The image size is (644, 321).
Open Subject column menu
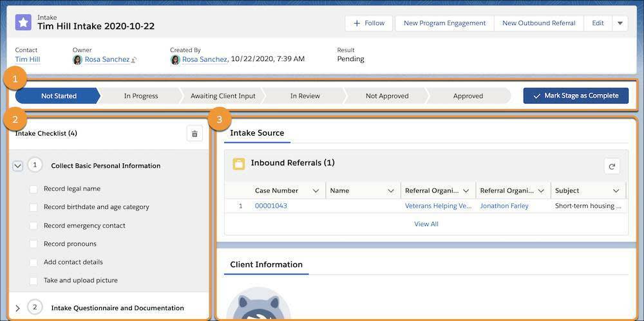[x=616, y=191]
